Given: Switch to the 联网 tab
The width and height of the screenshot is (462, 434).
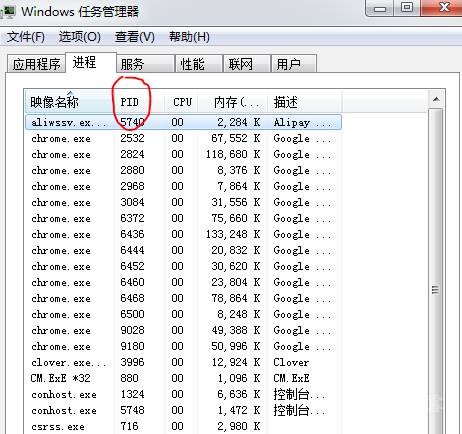Looking at the screenshot, I should (x=247, y=64).
